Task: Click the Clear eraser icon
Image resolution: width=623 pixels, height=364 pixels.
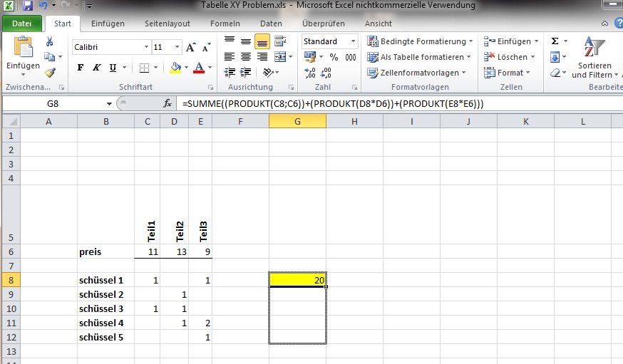Action: pos(555,73)
